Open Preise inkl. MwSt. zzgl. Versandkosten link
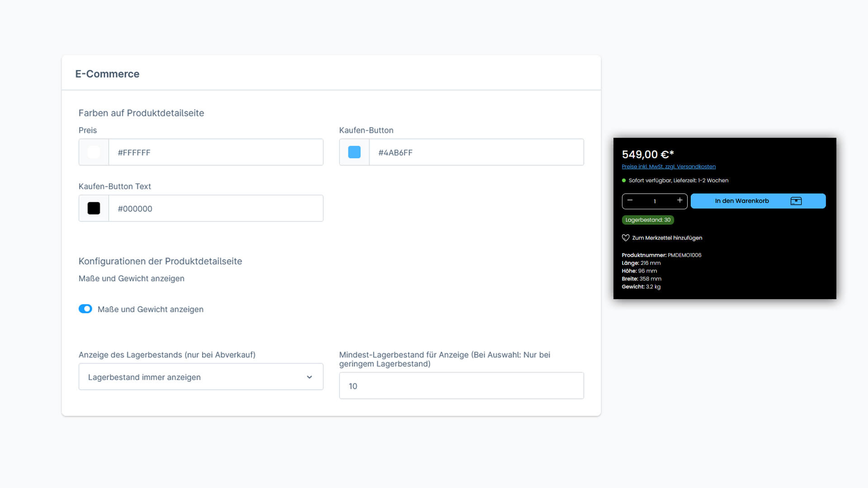Viewport: 868px width, 488px height. point(668,167)
